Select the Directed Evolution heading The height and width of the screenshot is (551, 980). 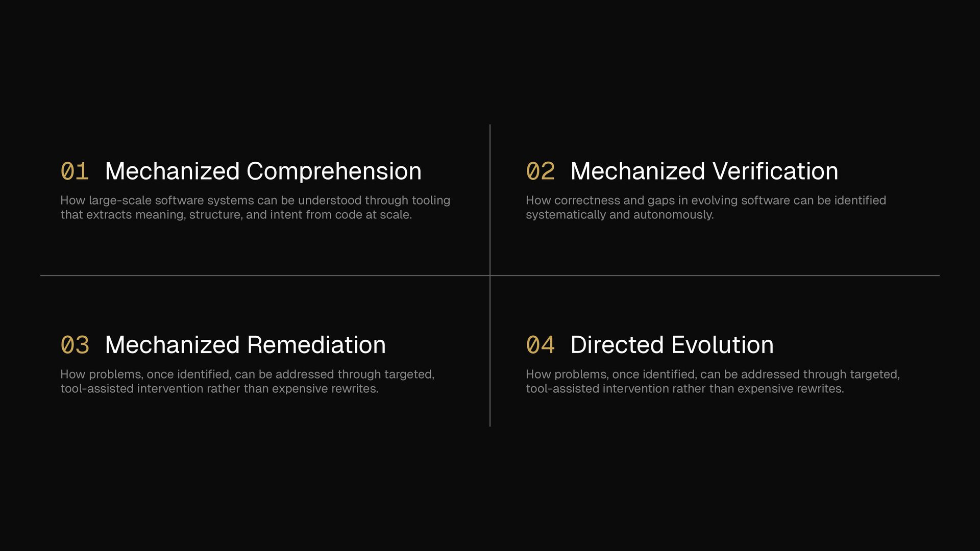pyautogui.click(x=672, y=345)
